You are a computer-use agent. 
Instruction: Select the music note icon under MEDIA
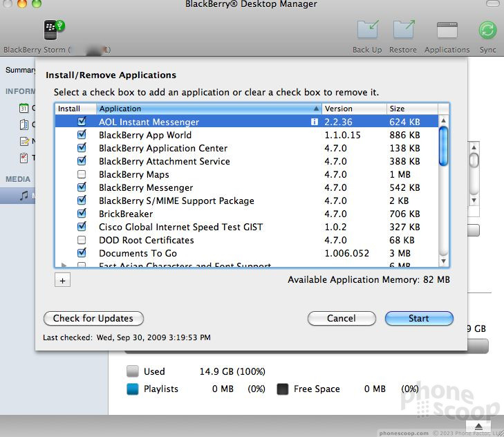pos(24,195)
